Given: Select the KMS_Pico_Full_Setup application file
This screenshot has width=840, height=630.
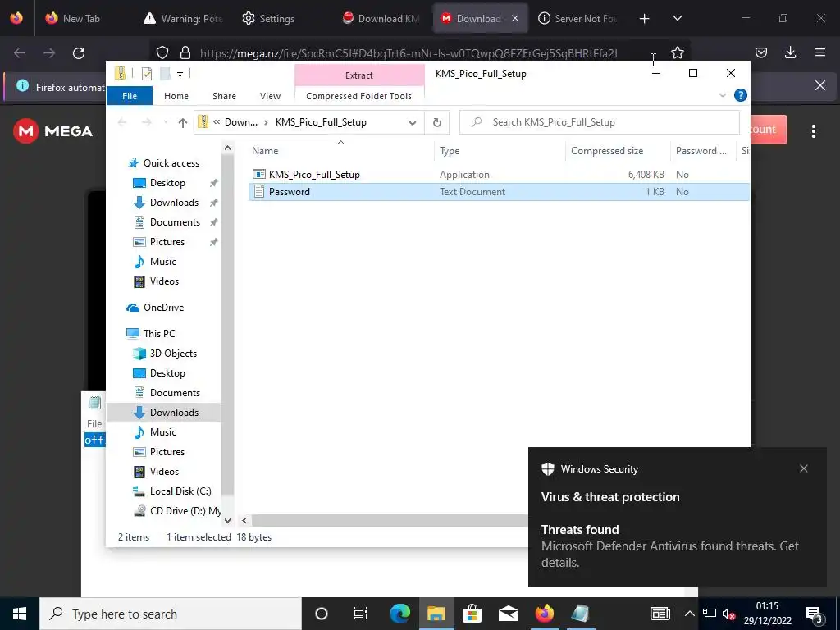Looking at the screenshot, I should click(x=314, y=175).
